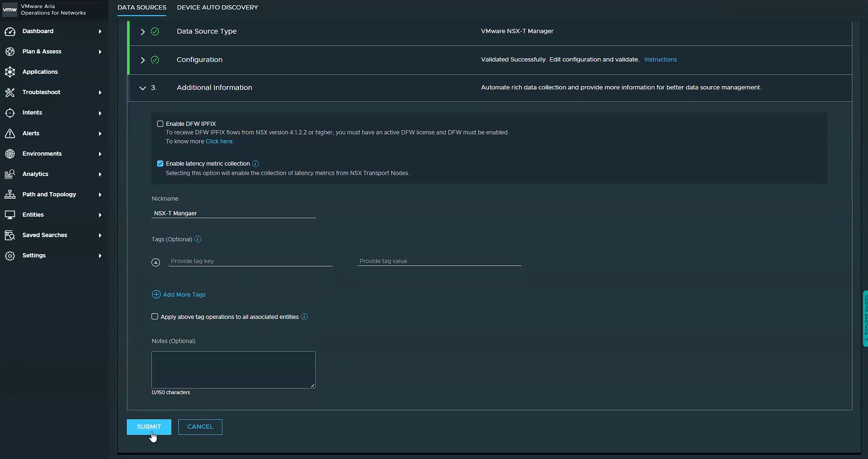868x459 pixels.
Task: Click the Add More Tags link
Action: [184, 295]
